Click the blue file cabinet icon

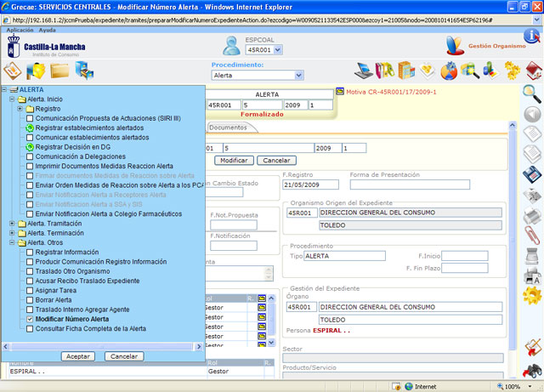click(84, 71)
